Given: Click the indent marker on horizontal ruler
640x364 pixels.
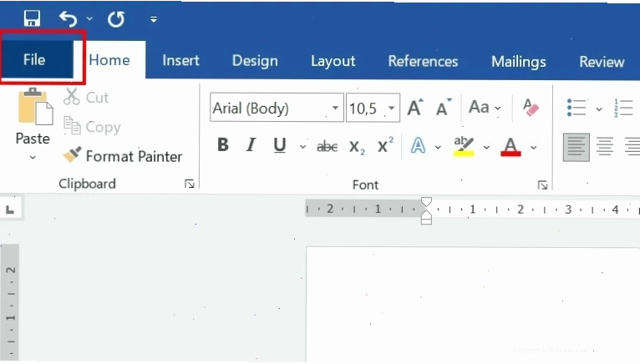Looking at the screenshot, I should click(x=426, y=210).
